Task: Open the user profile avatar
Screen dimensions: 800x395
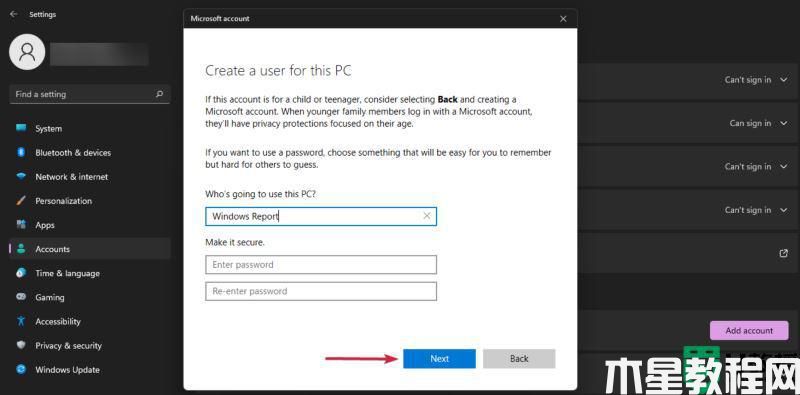Action: pyautogui.click(x=27, y=53)
